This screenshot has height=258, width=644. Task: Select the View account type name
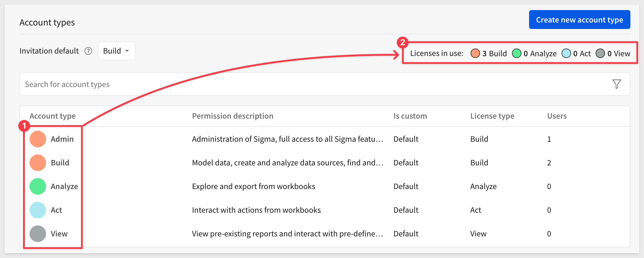(59, 234)
